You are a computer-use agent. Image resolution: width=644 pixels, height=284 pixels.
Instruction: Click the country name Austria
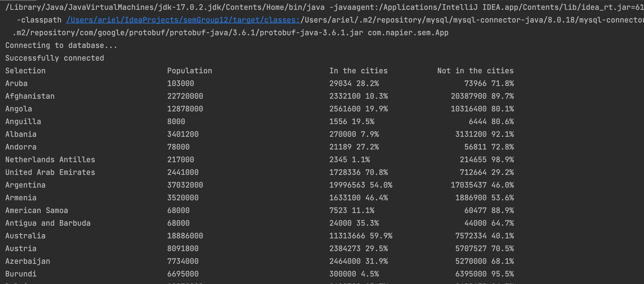tap(21, 248)
